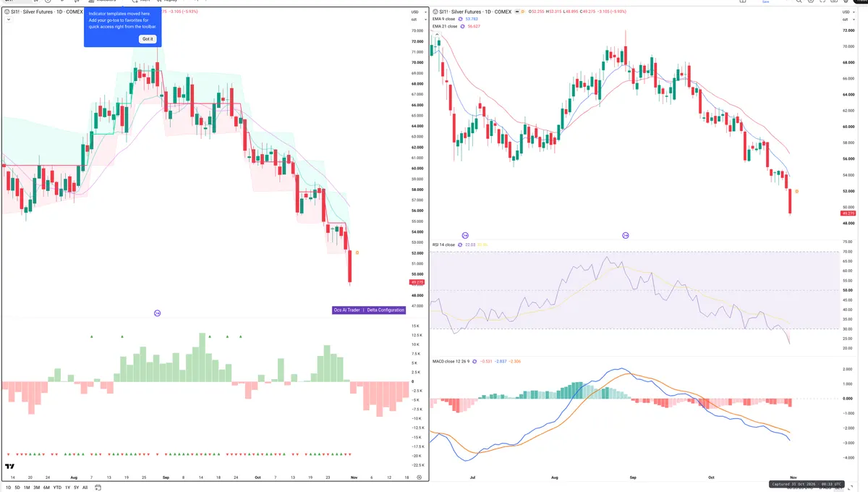Image resolution: width=868 pixels, height=492 pixels.
Task: Click the event marker icon below left chart
Action: click(x=157, y=313)
